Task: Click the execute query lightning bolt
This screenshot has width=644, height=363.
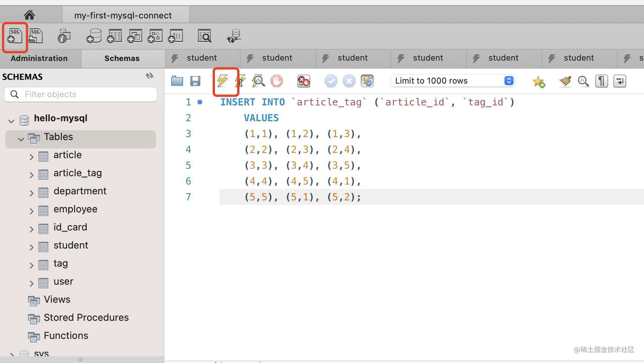Action: 222,81
